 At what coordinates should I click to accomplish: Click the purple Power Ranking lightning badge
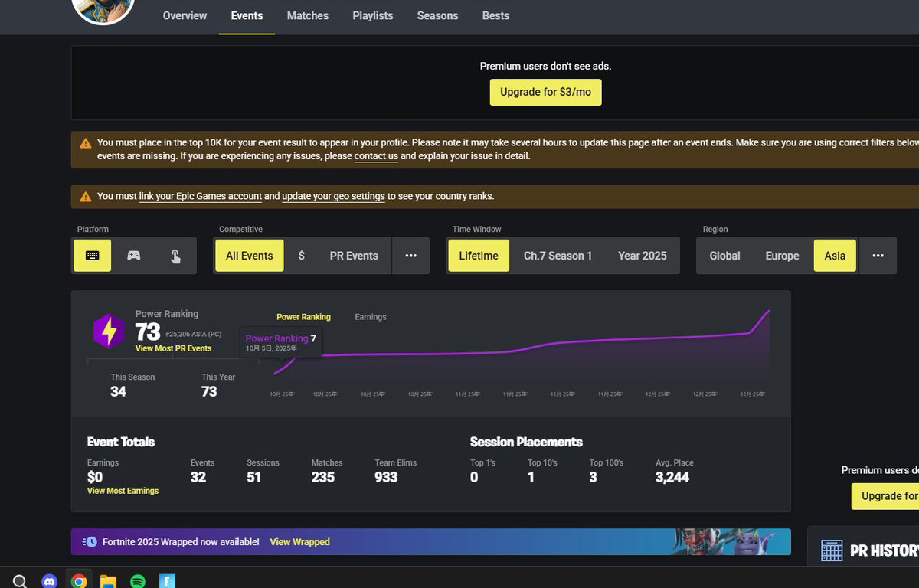[109, 332]
